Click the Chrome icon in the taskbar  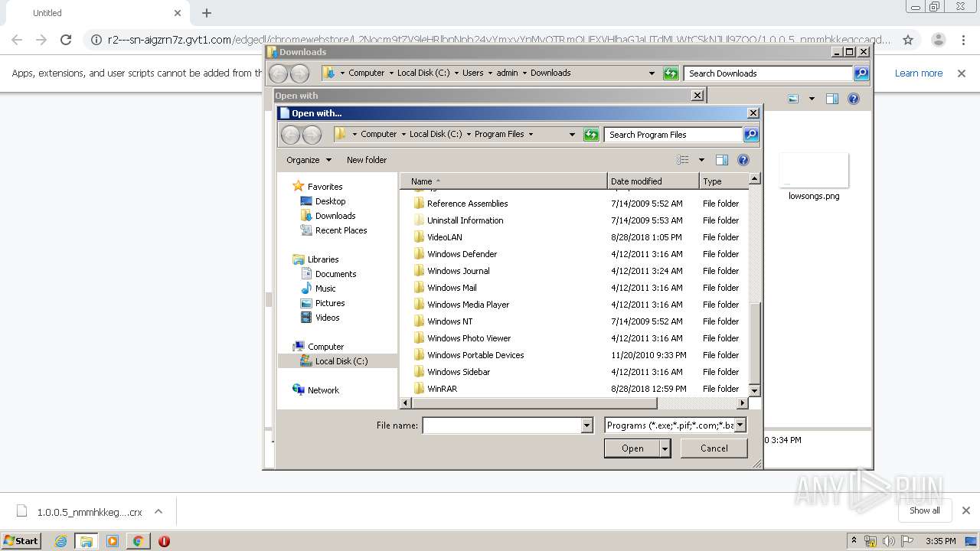coord(139,541)
